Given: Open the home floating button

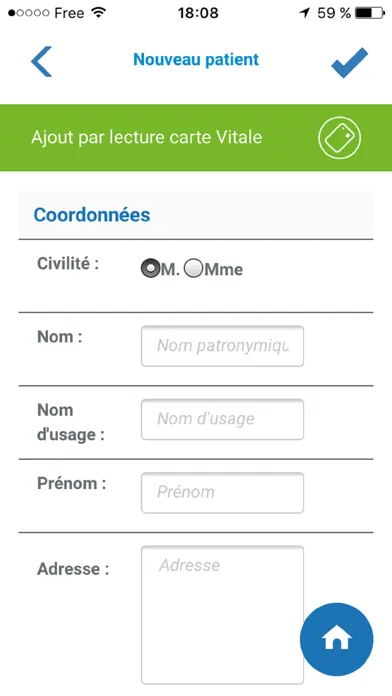Looking at the screenshot, I should [337, 639].
